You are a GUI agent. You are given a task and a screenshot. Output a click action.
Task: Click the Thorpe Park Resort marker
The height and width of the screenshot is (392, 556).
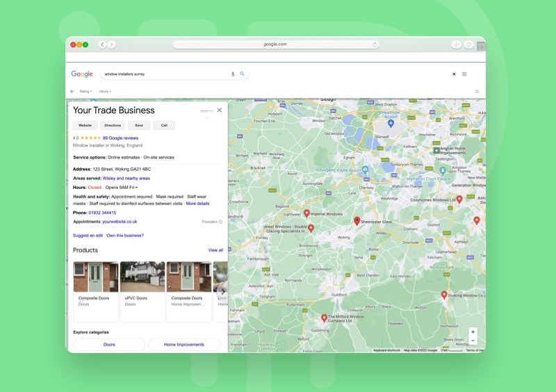point(365,169)
